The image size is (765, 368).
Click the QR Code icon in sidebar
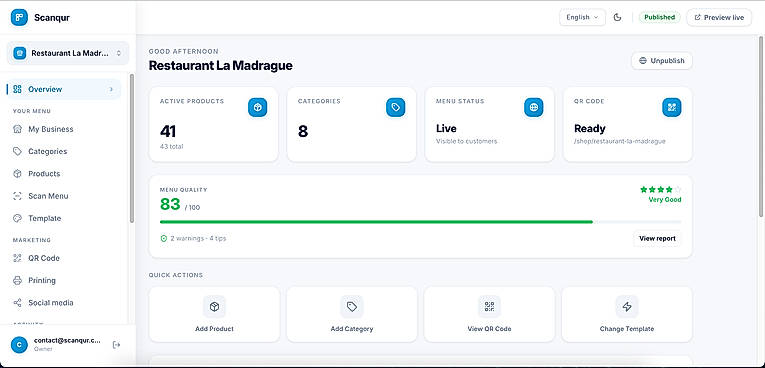[x=18, y=258]
